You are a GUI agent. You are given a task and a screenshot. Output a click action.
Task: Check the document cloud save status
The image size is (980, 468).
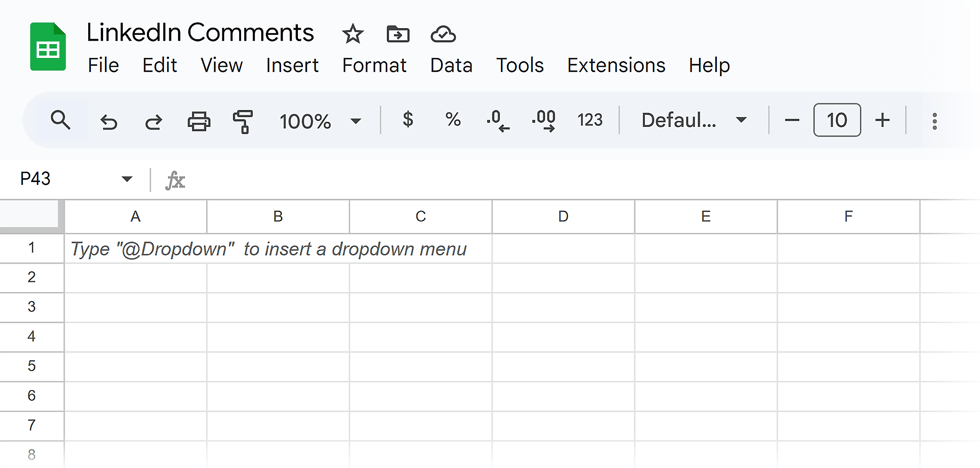tap(442, 34)
